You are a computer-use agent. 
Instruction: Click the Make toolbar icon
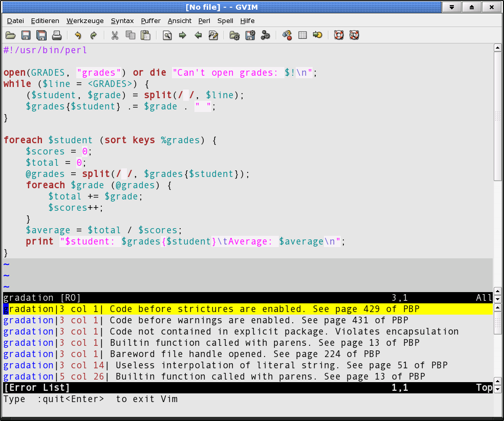(287, 35)
